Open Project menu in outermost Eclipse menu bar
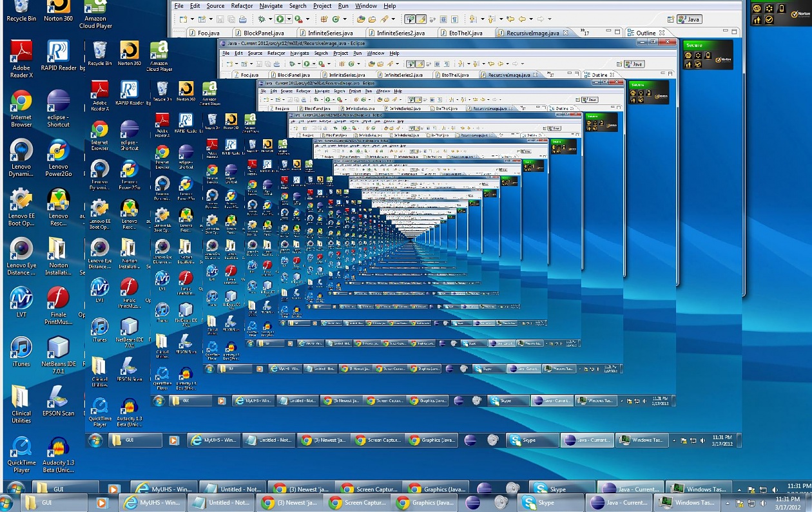This screenshot has height=512, width=812. (x=322, y=6)
